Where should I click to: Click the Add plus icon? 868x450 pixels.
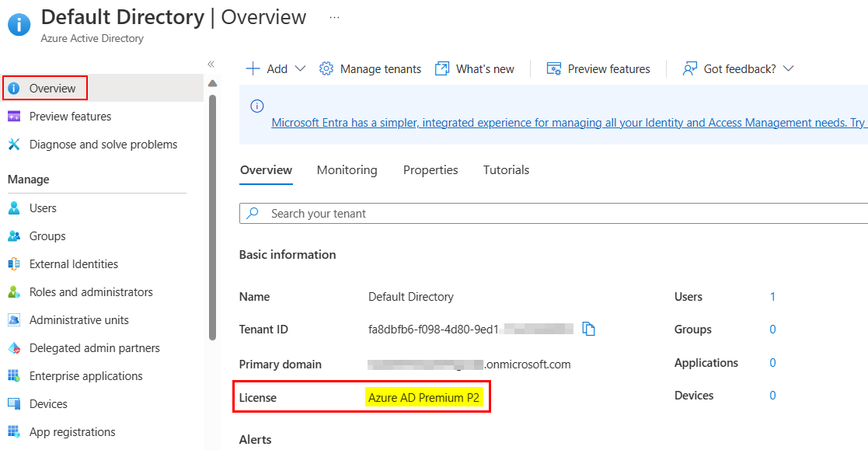253,68
